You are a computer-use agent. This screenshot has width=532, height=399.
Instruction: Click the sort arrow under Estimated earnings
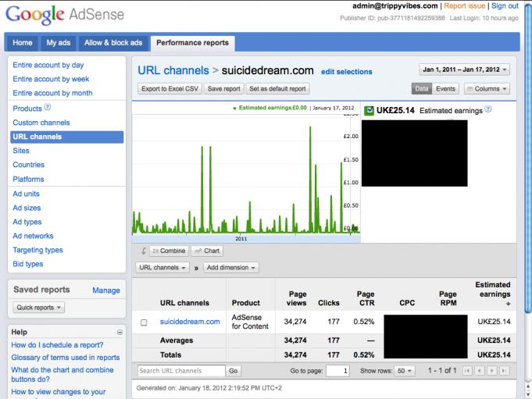[509, 304]
